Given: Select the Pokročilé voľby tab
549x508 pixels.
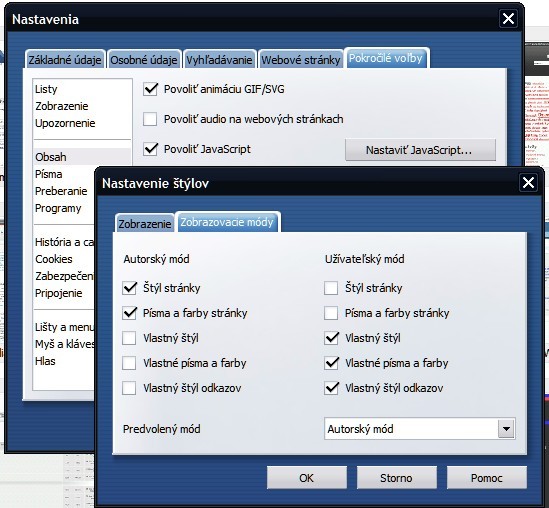Looking at the screenshot, I should coord(386,58).
